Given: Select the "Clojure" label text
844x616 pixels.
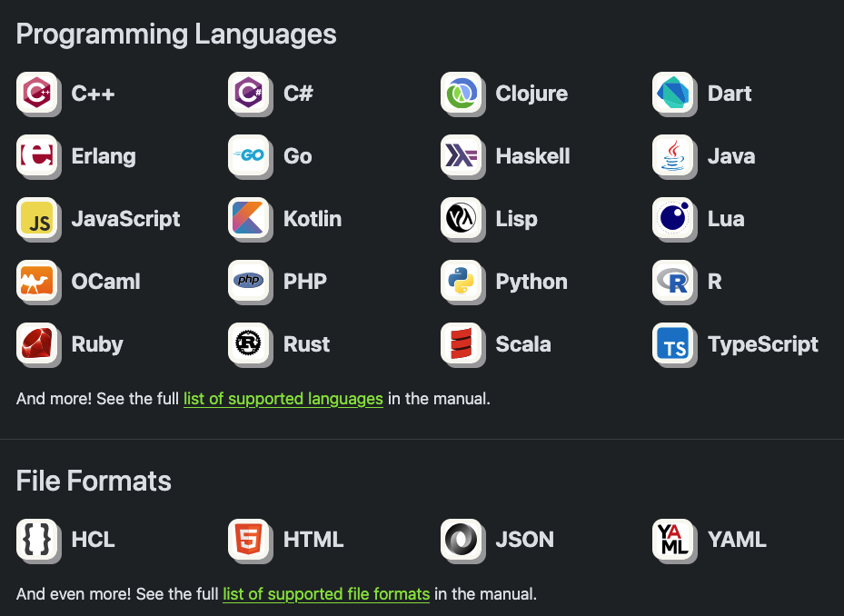Looking at the screenshot, I should pyautogui.click(x=531, y=94).
